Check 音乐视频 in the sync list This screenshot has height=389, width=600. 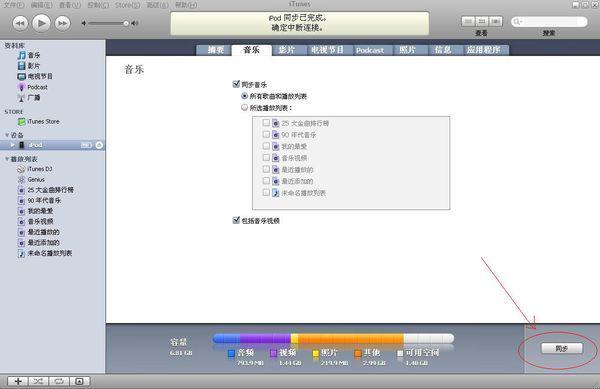[x=266, y=157]
